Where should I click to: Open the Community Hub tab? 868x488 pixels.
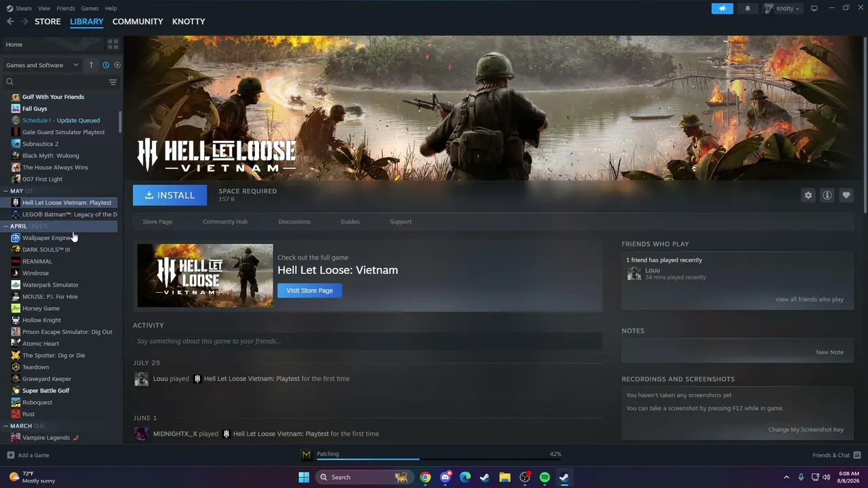225,222
